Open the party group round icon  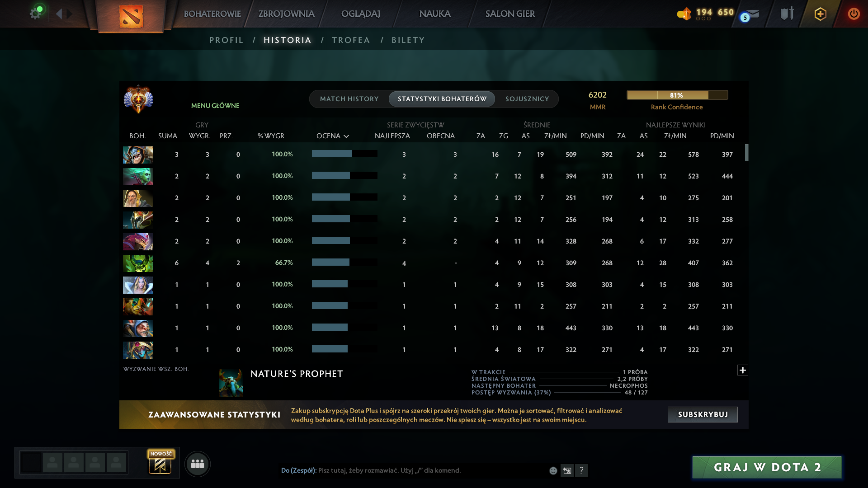pyautogui.click(x=198, y=464)
